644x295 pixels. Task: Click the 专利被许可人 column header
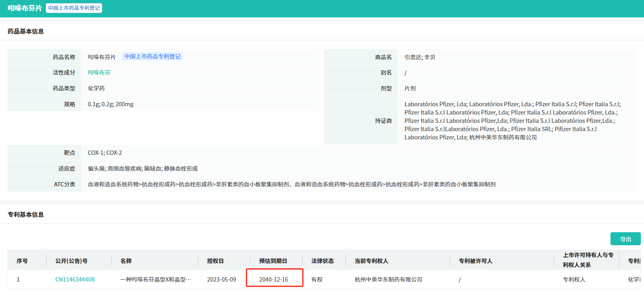tap(475, 261)
